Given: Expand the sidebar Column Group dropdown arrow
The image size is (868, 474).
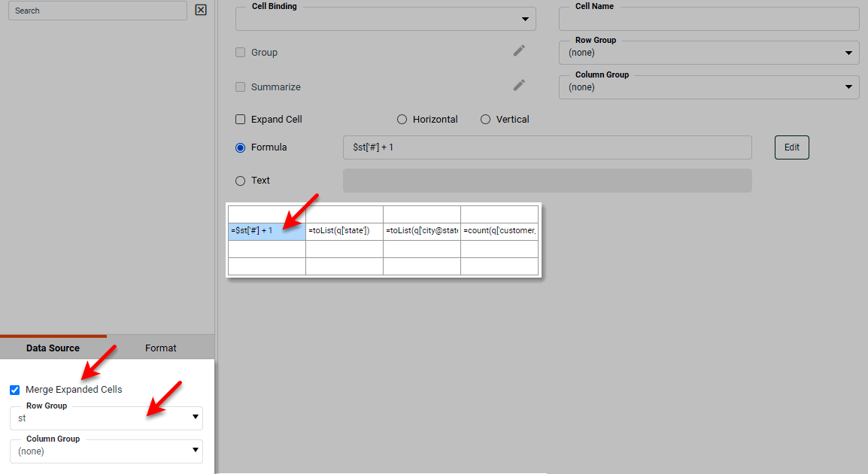Looking at the screenshot, I should [195, 451].
